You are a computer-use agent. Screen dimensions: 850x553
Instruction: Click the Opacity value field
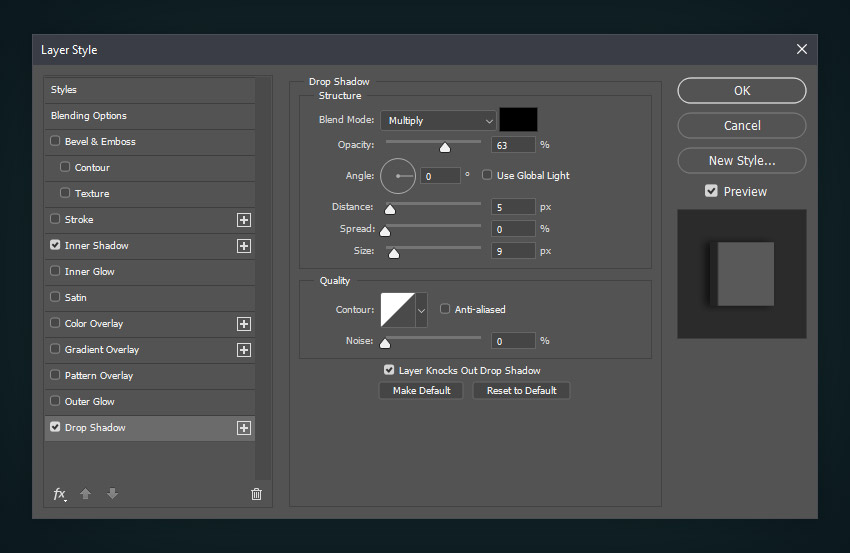pos(513,145)
